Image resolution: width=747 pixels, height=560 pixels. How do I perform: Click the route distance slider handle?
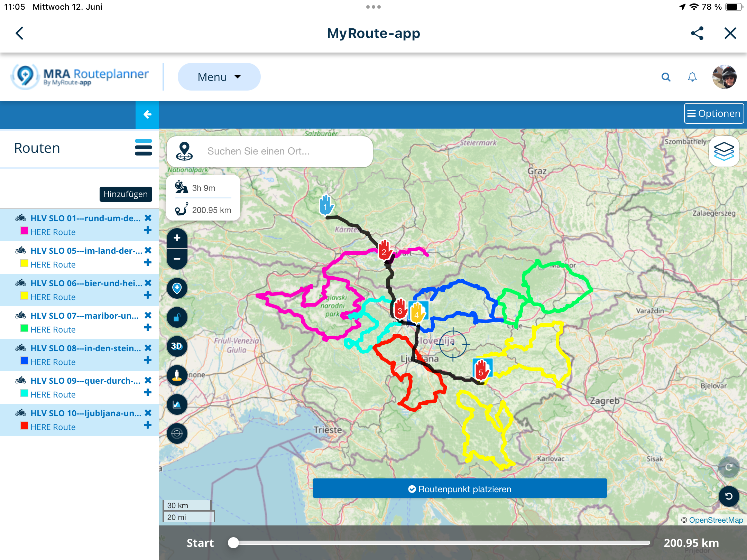(233, 543)
